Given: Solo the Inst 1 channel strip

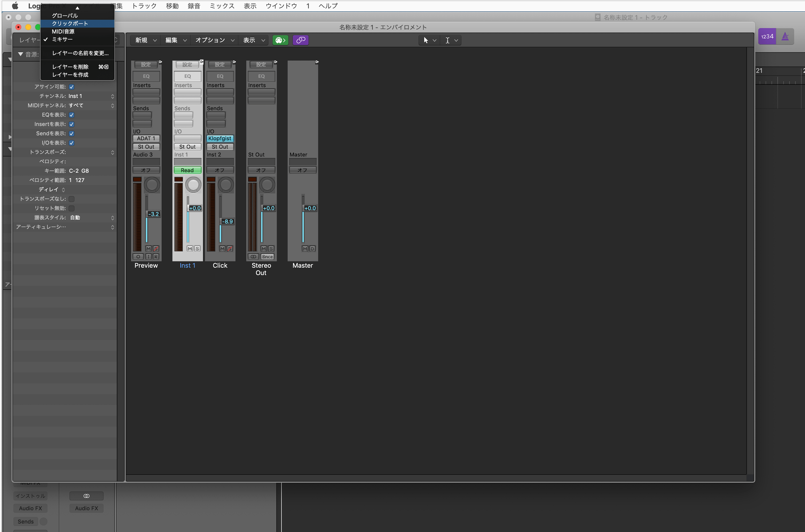Looking at the screenshot, I should (197, 249).
